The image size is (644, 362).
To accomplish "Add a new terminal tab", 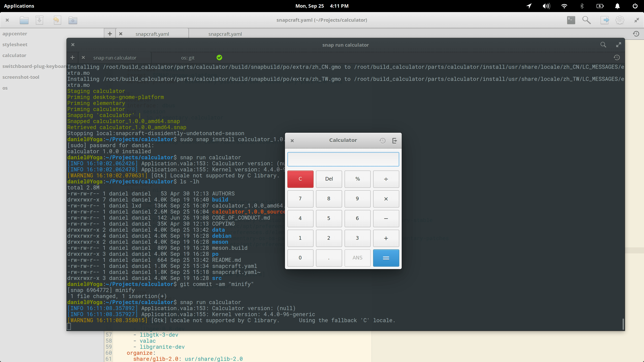I will point(72,58).
